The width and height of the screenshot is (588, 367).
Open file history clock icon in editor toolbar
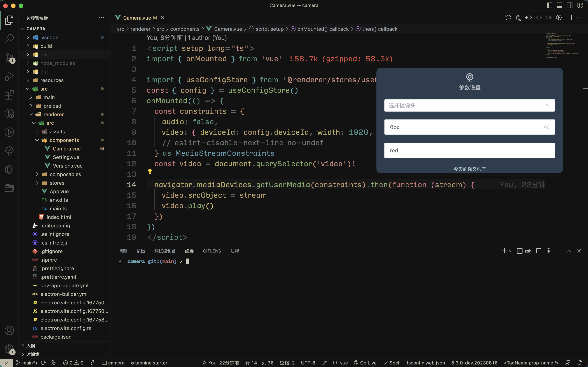pyautogui.click(x=508, y=18)
